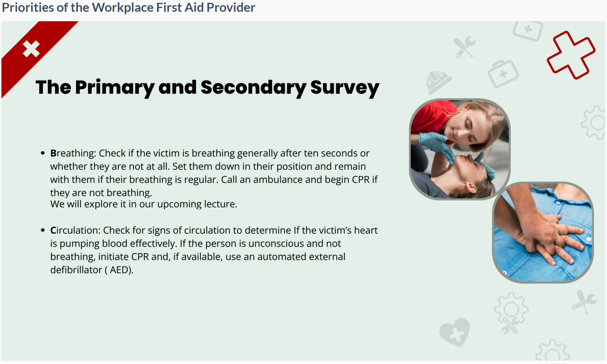Click the Priorities of the Workplace heading

(129, 8)
